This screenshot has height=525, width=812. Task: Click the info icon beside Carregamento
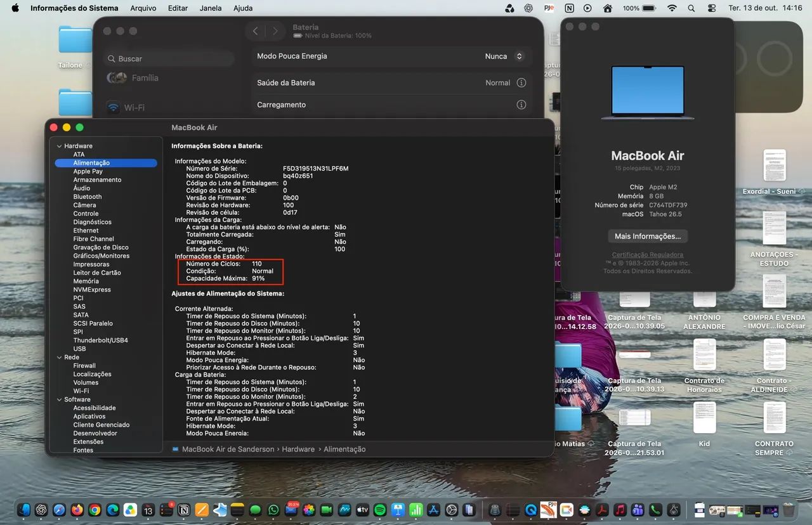pyautogui.click(x=521, y=105)
